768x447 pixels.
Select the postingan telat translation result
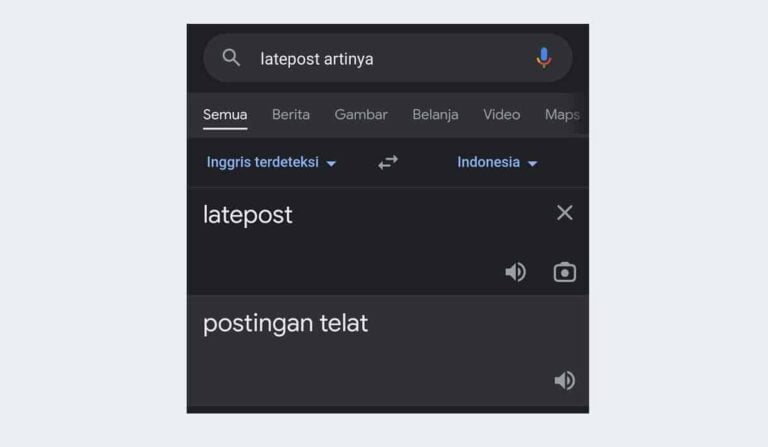pos(286,324)
